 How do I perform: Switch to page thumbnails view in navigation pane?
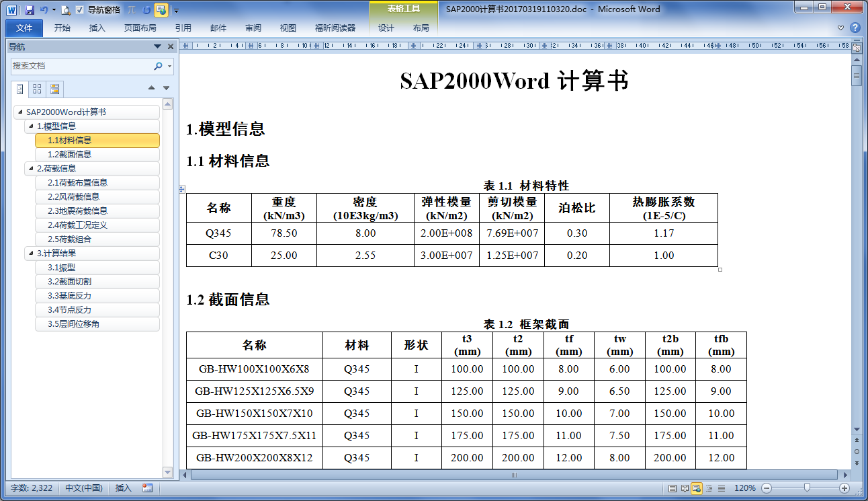[x=37, y=89]
